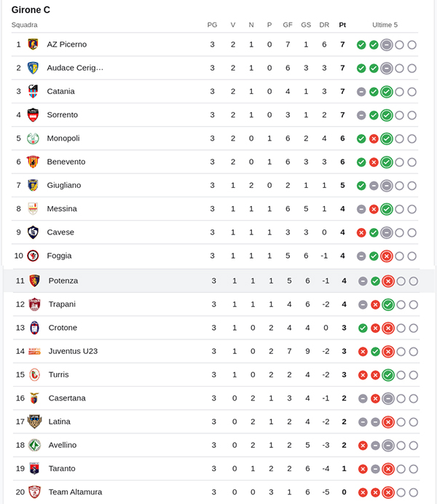Select the Trapani standings row name

point(62,304)
